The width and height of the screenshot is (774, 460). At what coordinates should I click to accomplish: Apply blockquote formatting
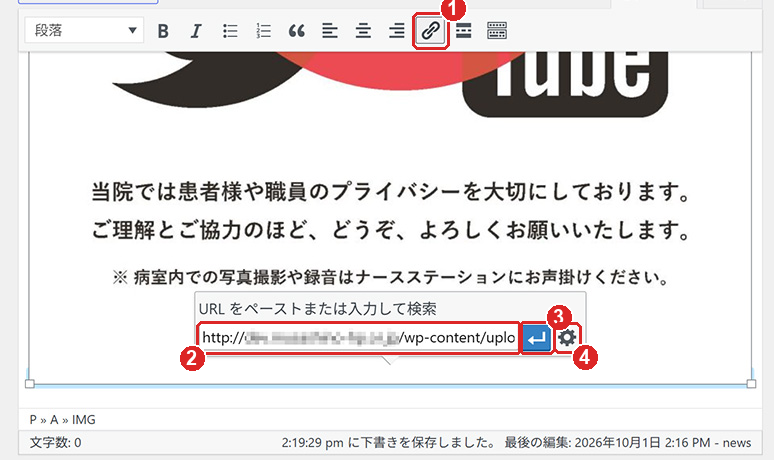[x=297, y=31]
